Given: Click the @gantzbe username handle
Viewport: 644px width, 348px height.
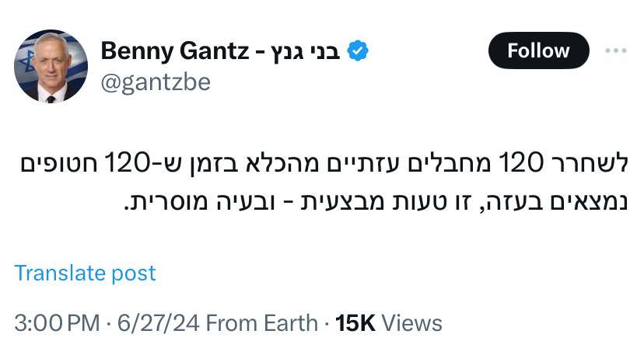Looking at the screenshot, I should tap(156, 82).
